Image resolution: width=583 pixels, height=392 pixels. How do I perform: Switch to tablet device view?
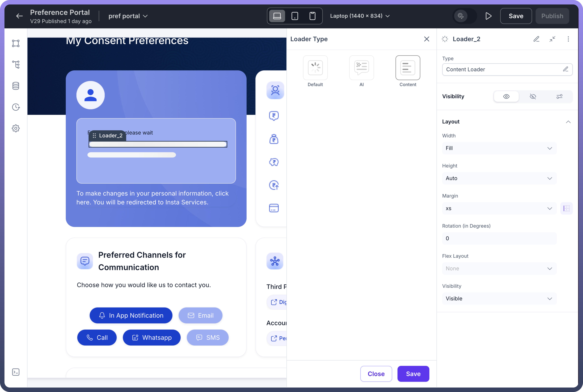295,16
